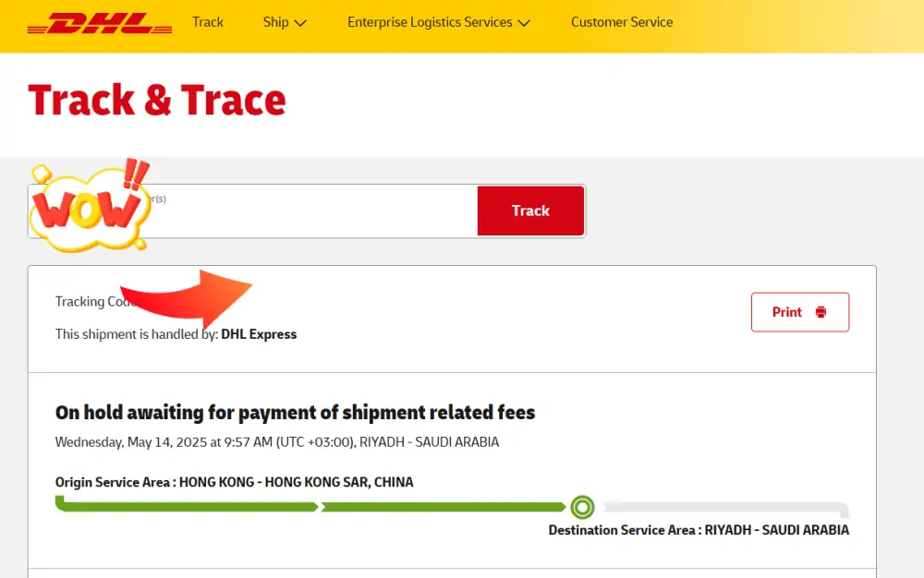The width and height of the screenshot is (924, 578).
Task: Click the printer icon in Print button
Action: point(821,312)
